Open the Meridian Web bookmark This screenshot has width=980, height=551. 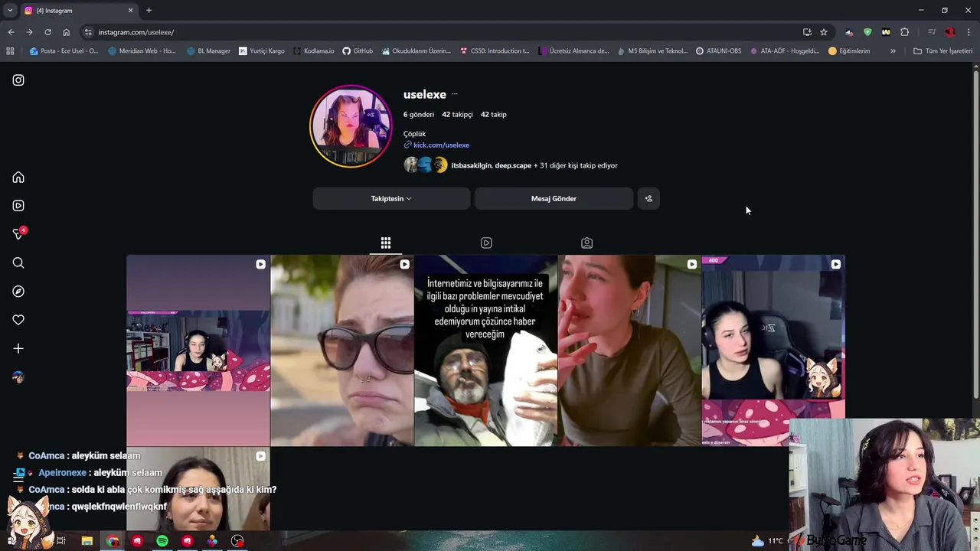coord(142,51)
